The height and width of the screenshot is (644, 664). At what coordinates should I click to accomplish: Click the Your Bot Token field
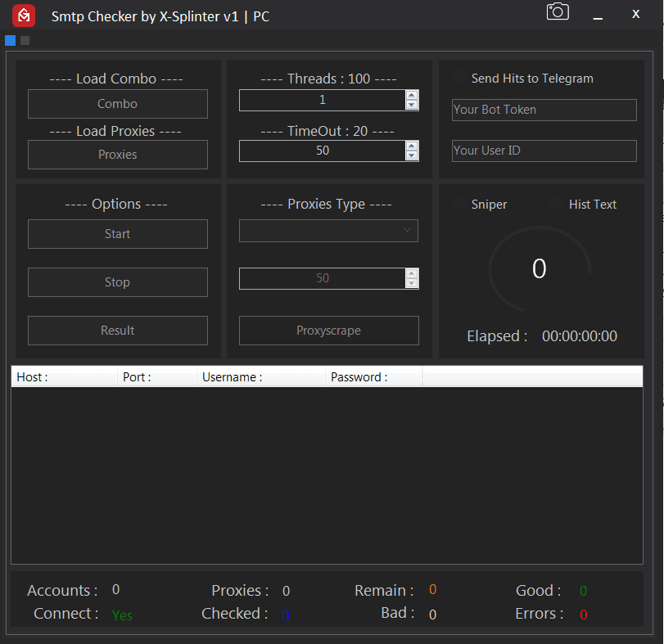(x=544, y=110)
